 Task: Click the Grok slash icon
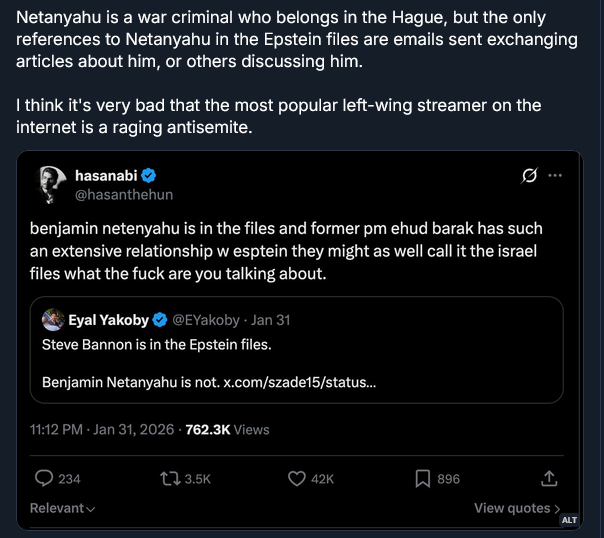(x=530, y=176)
